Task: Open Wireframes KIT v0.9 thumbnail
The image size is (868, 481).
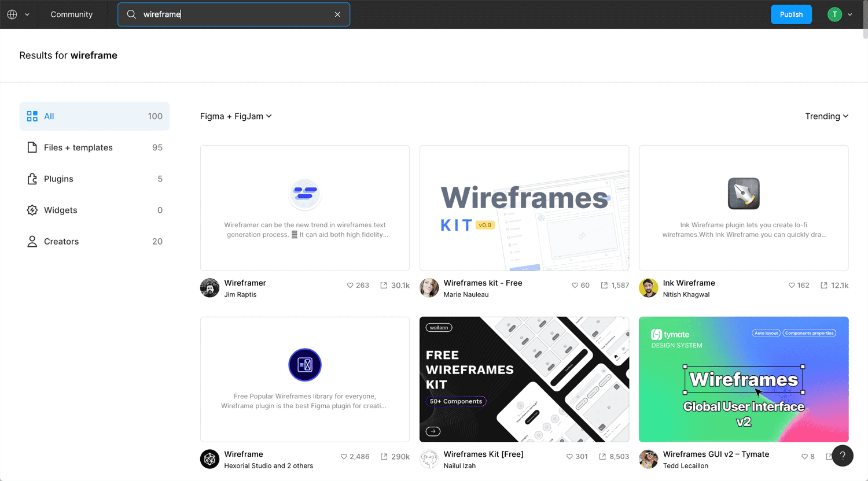Action: [524, 208]
